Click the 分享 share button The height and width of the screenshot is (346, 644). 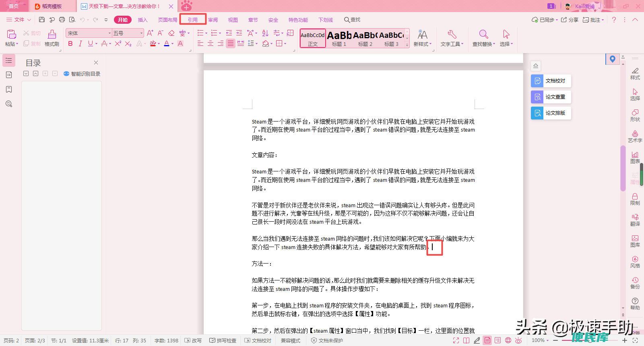point(570,20)
